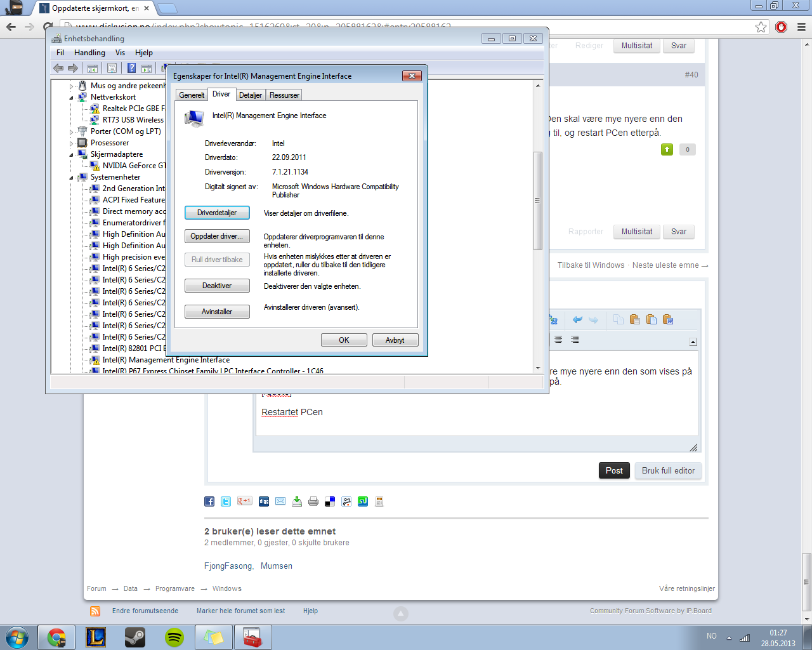Open the Handling menu
Image resolution: width=812 pixels, height=650 pixels.
[x=89, y=53]
